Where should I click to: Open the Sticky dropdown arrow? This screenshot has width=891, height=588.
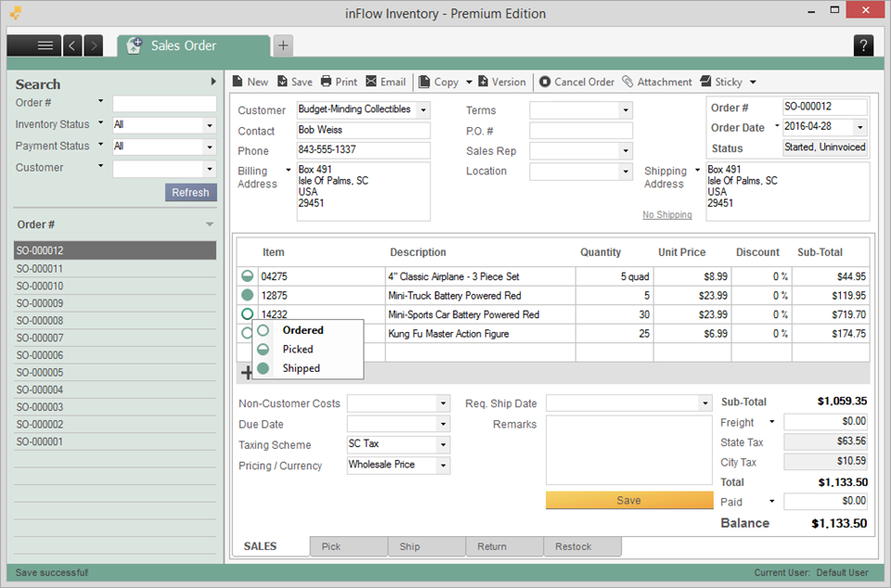point(753,82)
